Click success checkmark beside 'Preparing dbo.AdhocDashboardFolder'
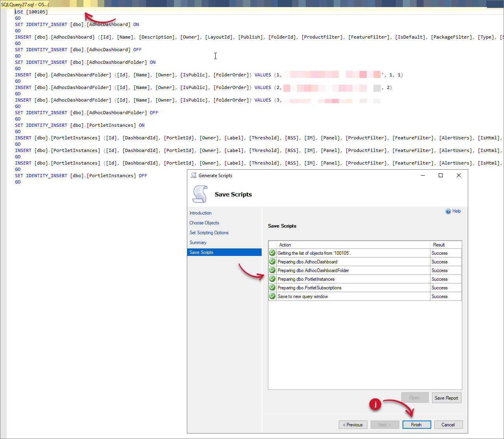The image size is (504, 439). coord(272,270)
